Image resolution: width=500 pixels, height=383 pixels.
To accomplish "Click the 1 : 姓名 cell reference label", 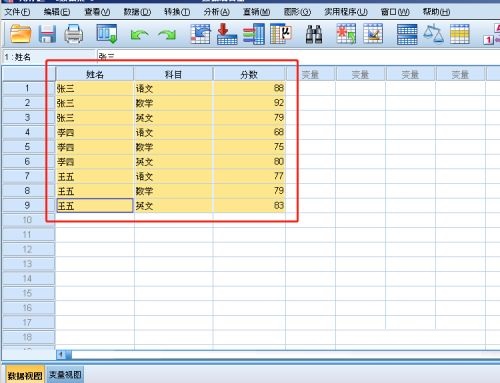I will click(17, 57).
